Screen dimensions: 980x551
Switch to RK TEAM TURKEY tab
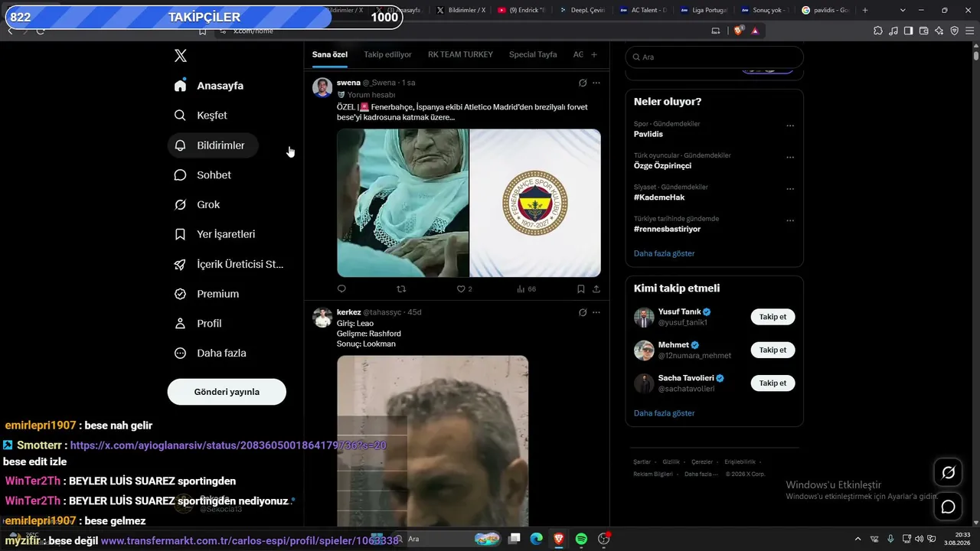click(x=460, y=54)
